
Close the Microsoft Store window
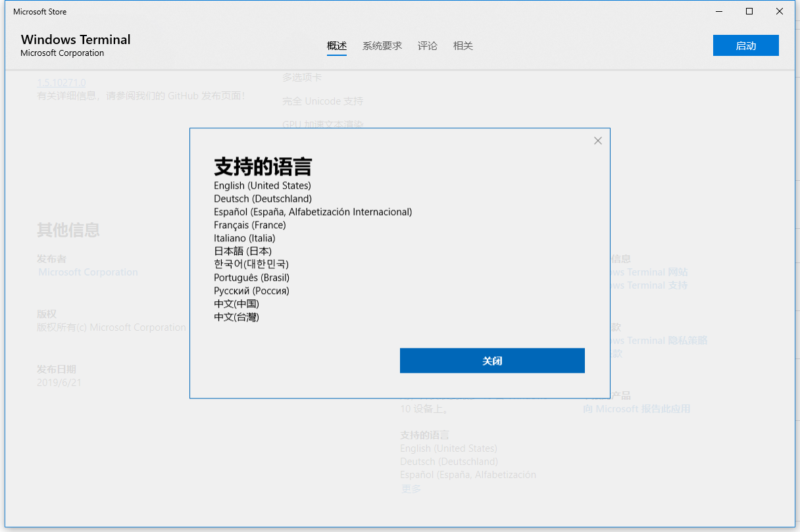click(780, 11)
